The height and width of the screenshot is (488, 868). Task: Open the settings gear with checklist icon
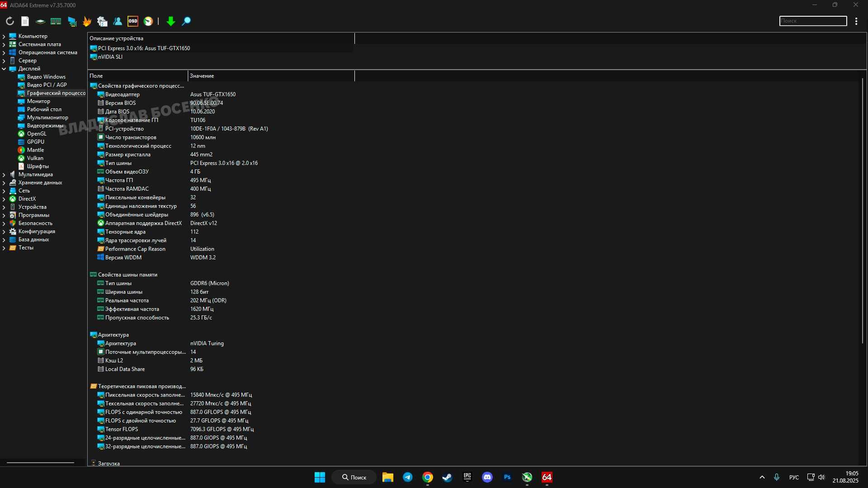[102, 21]
